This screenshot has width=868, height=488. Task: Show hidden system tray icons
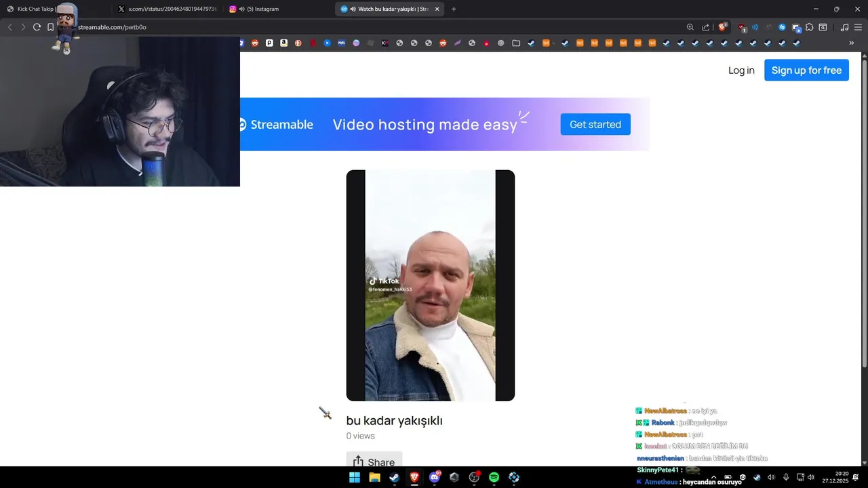[x=713, y=477]
